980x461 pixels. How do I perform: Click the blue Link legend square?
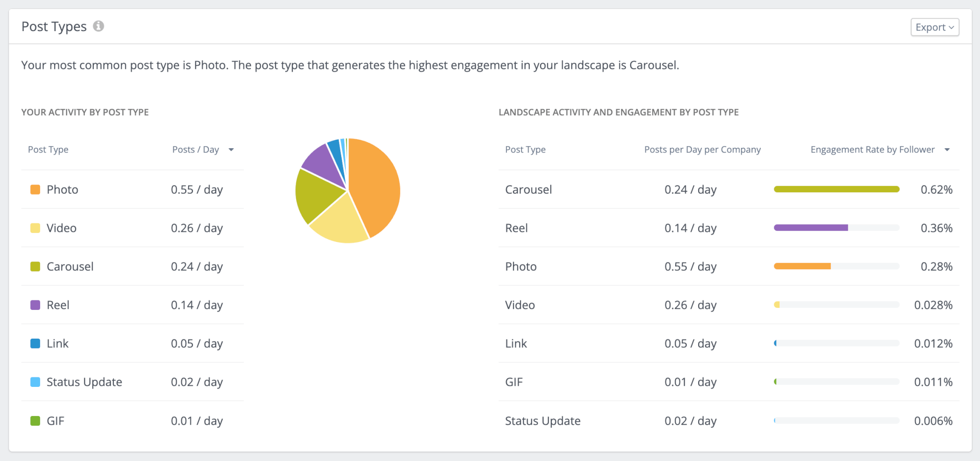click(35, 343)
